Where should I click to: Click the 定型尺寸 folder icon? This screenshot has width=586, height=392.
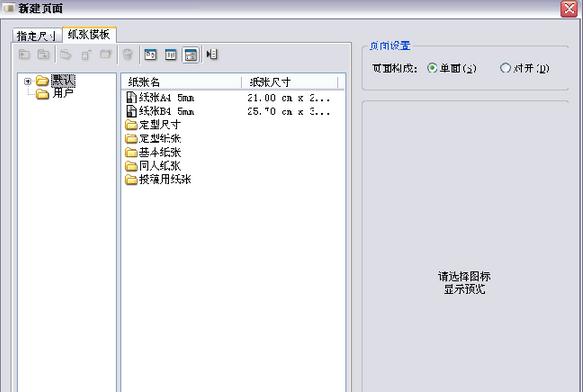(x=131, y=124)
